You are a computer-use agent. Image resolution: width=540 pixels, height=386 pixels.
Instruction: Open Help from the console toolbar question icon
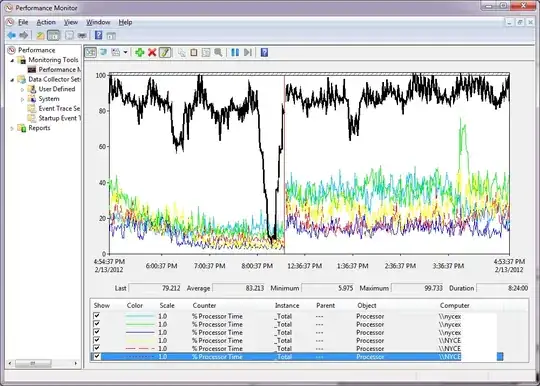[98, 35]
